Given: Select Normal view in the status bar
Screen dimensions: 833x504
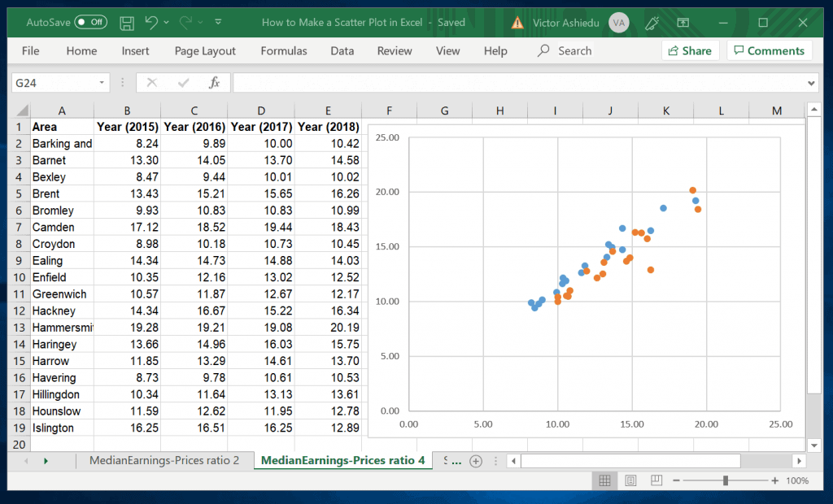Looking at the screenshot, I should point(604,480).
